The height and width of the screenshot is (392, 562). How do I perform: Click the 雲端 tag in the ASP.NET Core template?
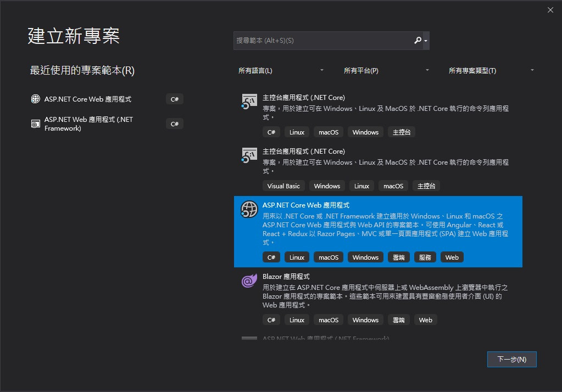click(x=398, y=257)
